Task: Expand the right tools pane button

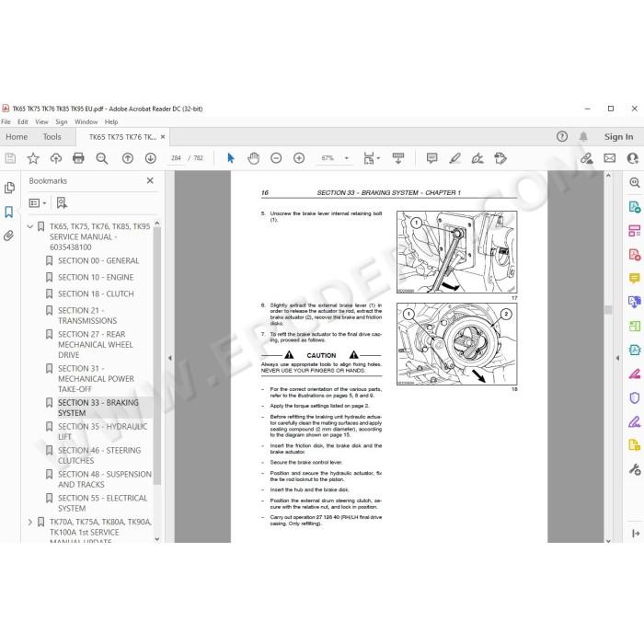Action: [635, 533]
